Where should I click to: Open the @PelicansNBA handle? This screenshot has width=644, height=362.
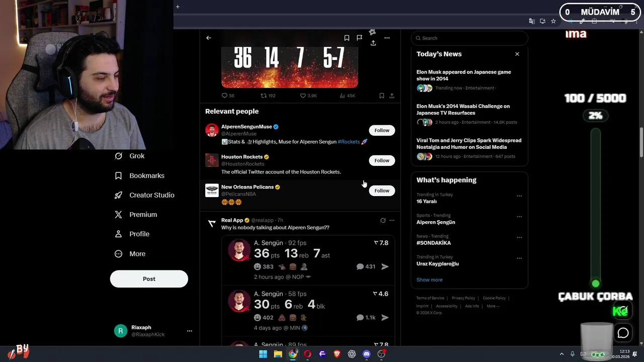click(x=238, y=194)
